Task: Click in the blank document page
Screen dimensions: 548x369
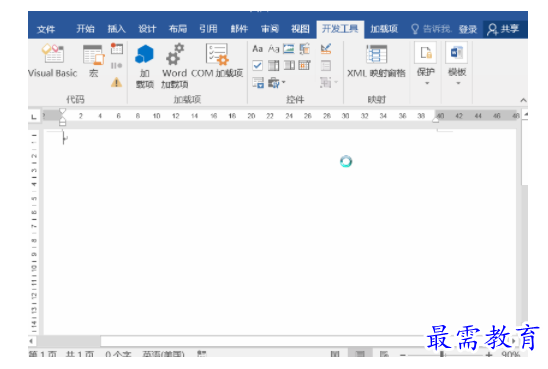Action: coord(280,232)
